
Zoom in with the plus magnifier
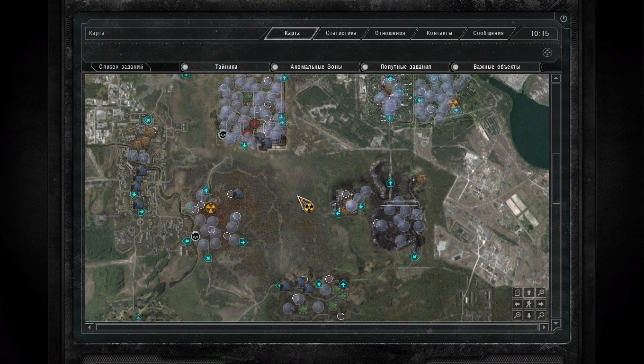(x=541, y=292)
